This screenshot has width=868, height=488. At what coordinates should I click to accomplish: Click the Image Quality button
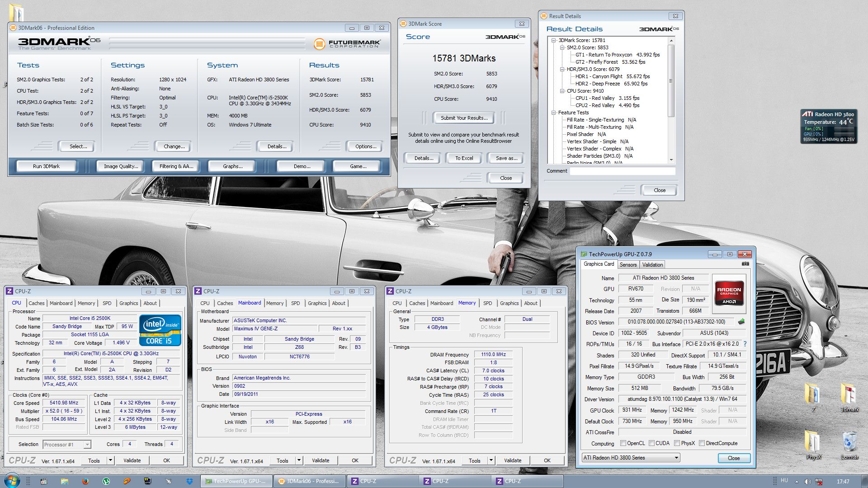(x=121, y=166)
